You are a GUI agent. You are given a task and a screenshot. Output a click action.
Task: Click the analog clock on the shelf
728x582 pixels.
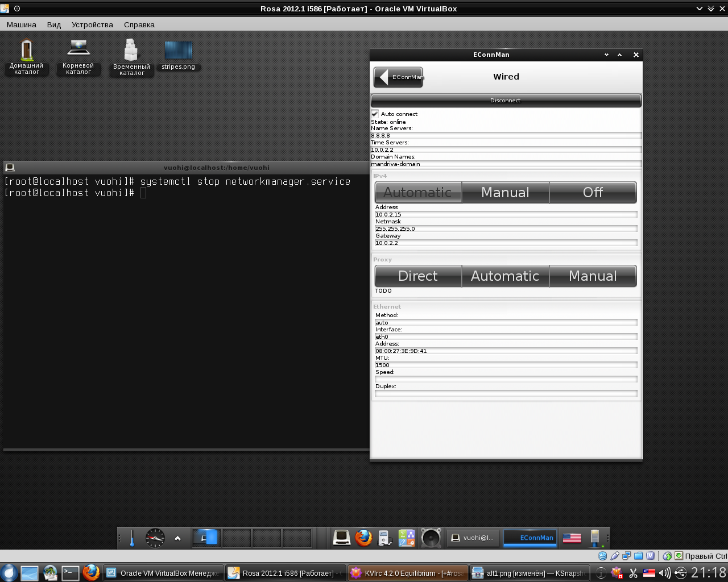click(155, 538)
